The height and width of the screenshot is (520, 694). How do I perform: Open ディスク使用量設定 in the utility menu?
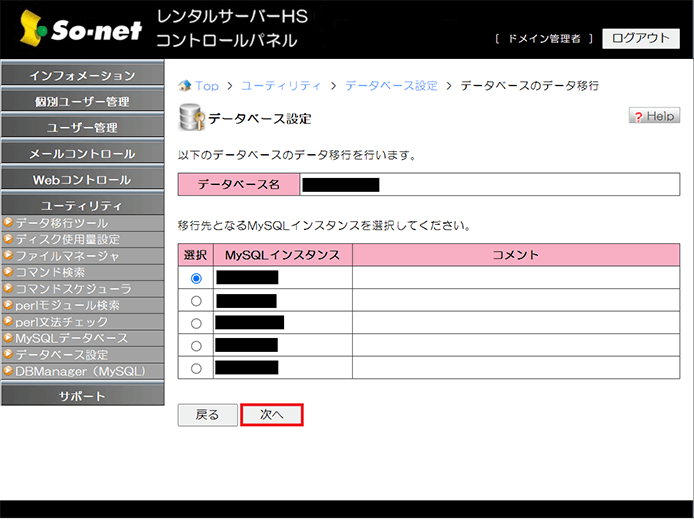[67, 239]
